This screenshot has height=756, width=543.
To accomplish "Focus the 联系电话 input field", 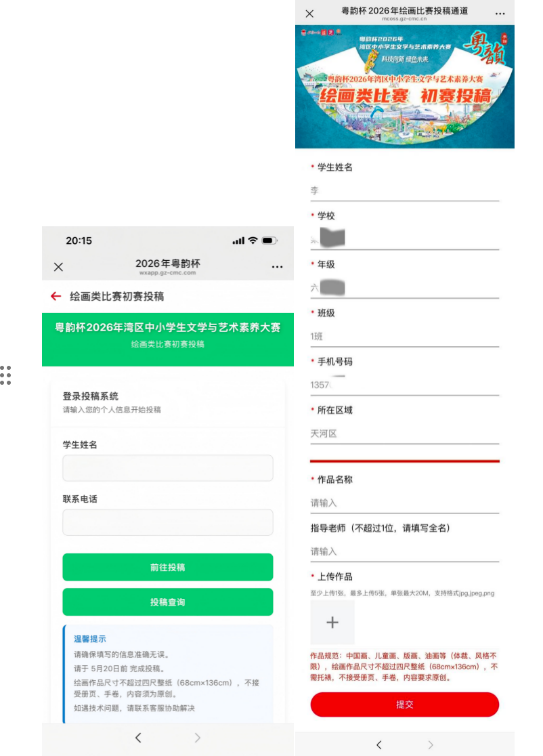I will (x=168, y=522).
